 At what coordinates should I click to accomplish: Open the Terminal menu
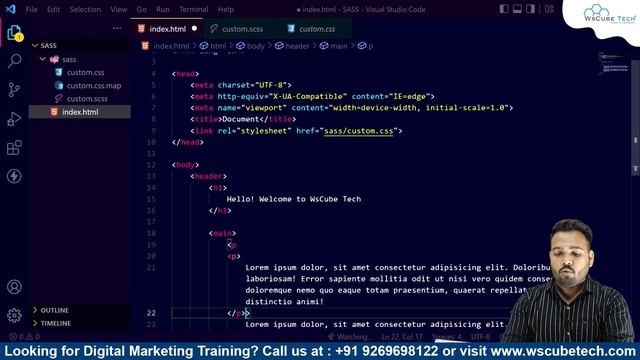pyautogui.click(x=194, y=9)
